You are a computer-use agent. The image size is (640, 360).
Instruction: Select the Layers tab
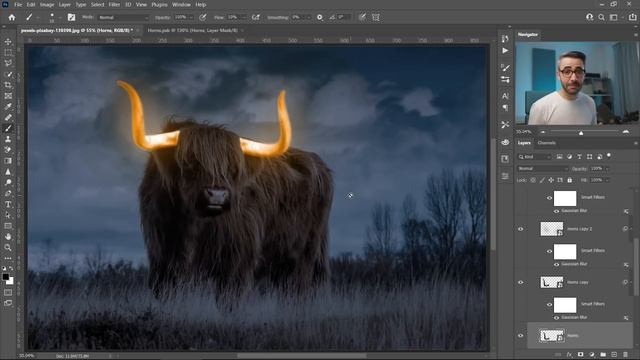(524, 143)
